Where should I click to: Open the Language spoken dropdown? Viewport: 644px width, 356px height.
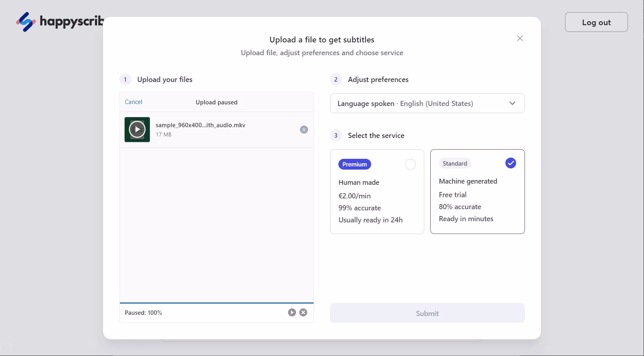[427, 104]
